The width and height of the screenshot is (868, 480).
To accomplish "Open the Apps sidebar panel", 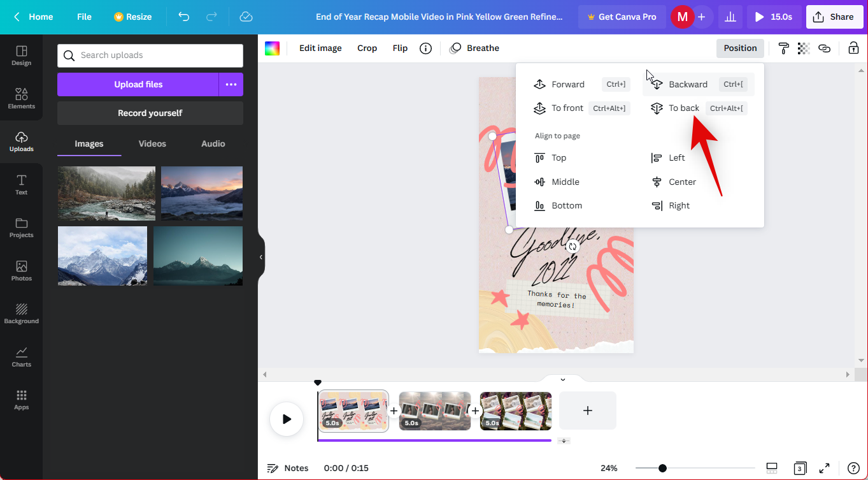I will coord(21,400).
